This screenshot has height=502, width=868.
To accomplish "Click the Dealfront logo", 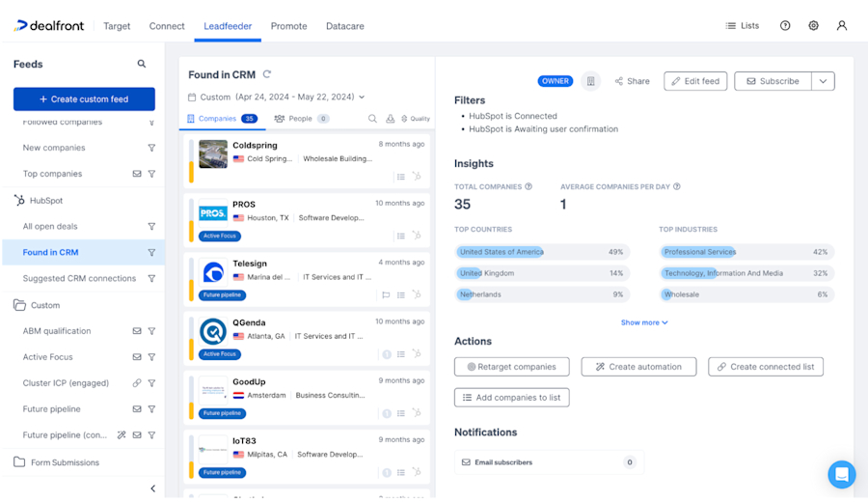I will 49,25.
